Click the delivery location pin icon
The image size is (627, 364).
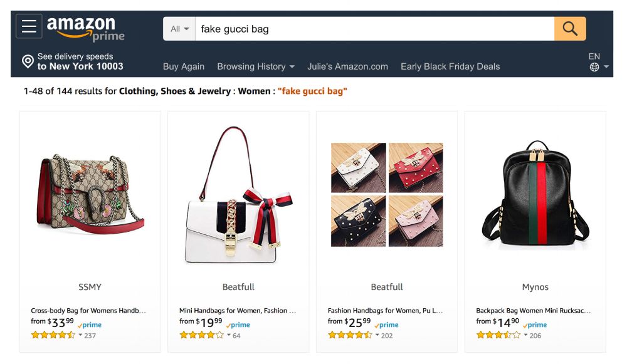pyautogui.click(x=28, y=61)
